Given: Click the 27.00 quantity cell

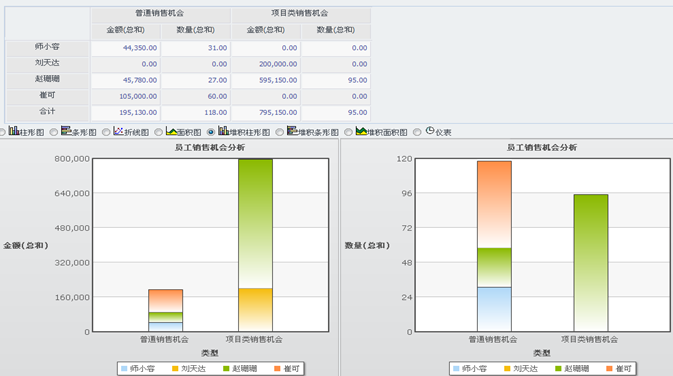Looking at the screenshot, I should click(x=196, y=80).
